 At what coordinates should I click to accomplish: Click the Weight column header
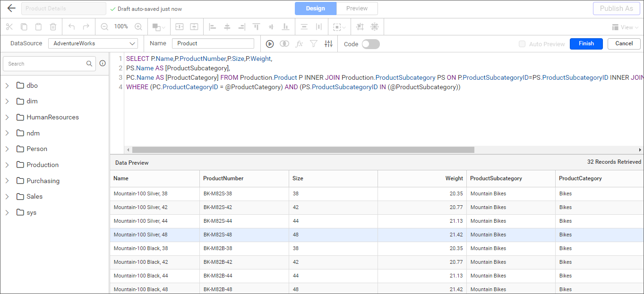(422, 178)
